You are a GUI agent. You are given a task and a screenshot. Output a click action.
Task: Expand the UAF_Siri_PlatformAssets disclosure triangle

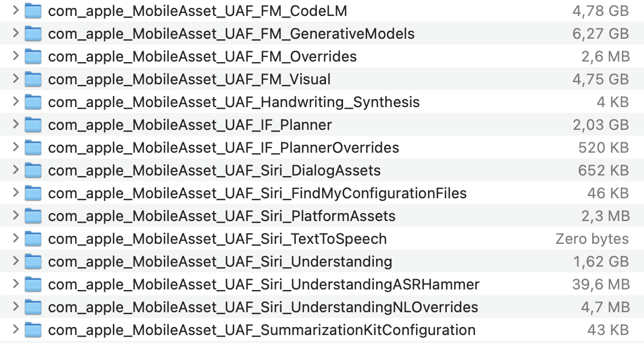click(15, 216)
